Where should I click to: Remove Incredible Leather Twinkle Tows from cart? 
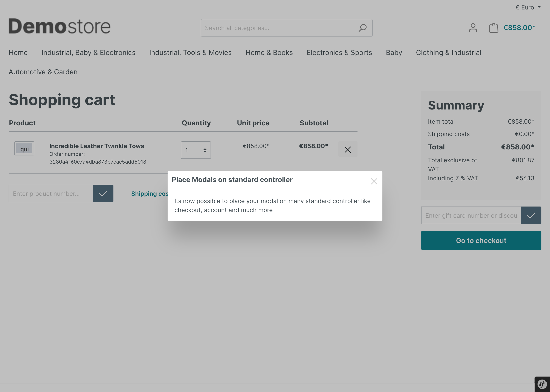347,149
